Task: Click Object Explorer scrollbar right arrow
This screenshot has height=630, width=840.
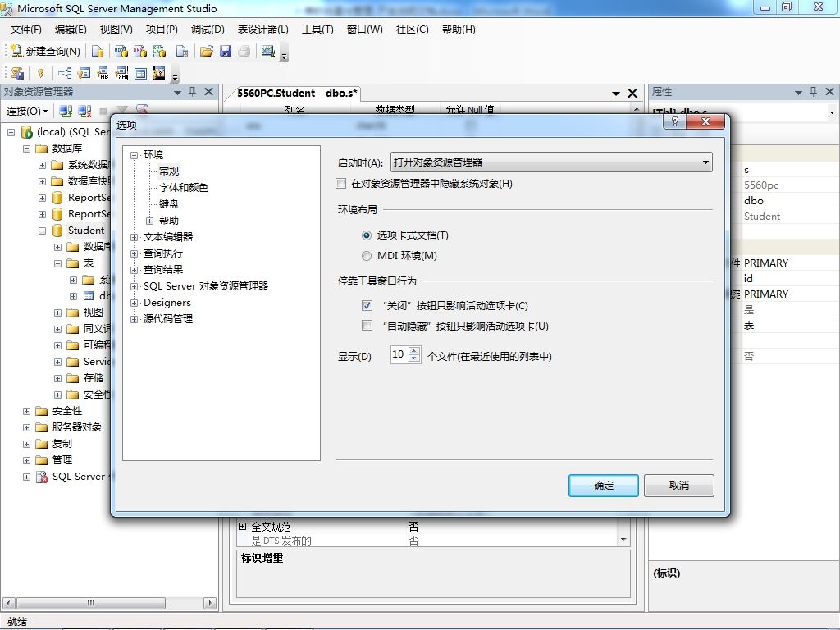Action: [210, 603]
